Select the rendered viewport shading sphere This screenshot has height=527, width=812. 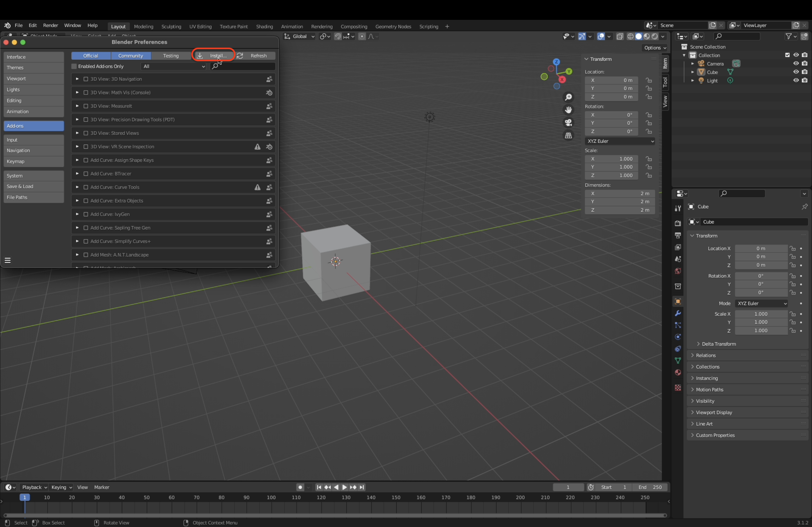point(655,36)
